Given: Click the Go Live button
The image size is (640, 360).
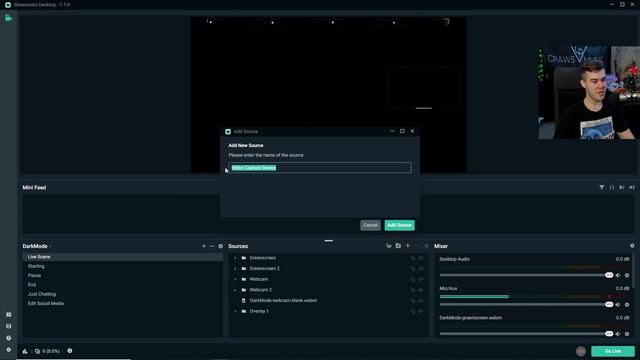Looking at the screenshot, I should pyautogui.click(x=613, y=351).
